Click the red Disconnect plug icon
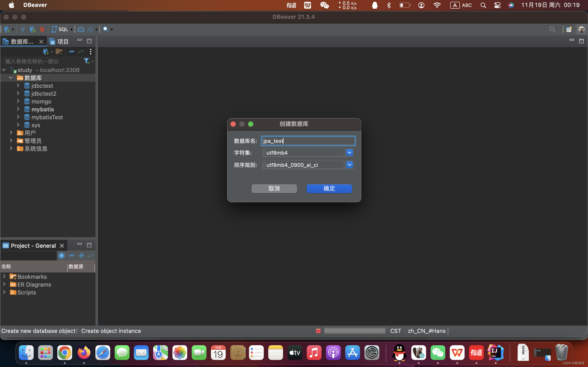 42,29
